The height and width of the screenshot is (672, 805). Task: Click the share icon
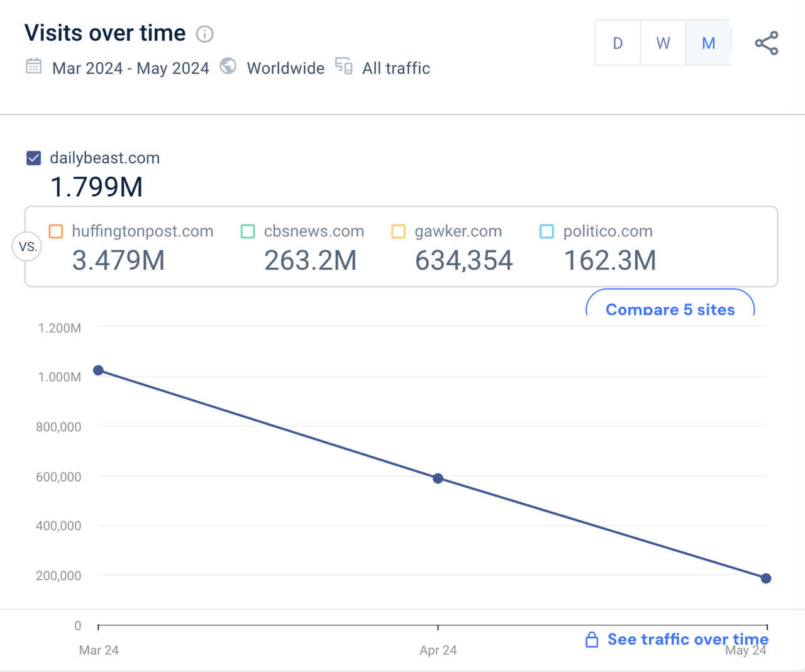tap(767, 43)
